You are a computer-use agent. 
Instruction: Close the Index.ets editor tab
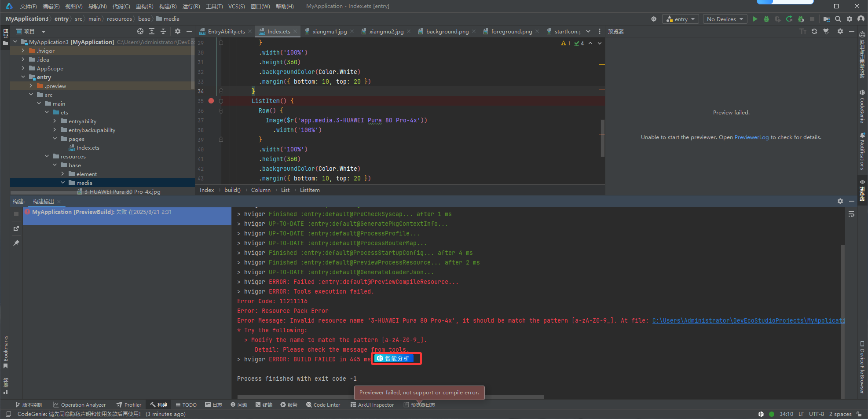coord(295,31)
